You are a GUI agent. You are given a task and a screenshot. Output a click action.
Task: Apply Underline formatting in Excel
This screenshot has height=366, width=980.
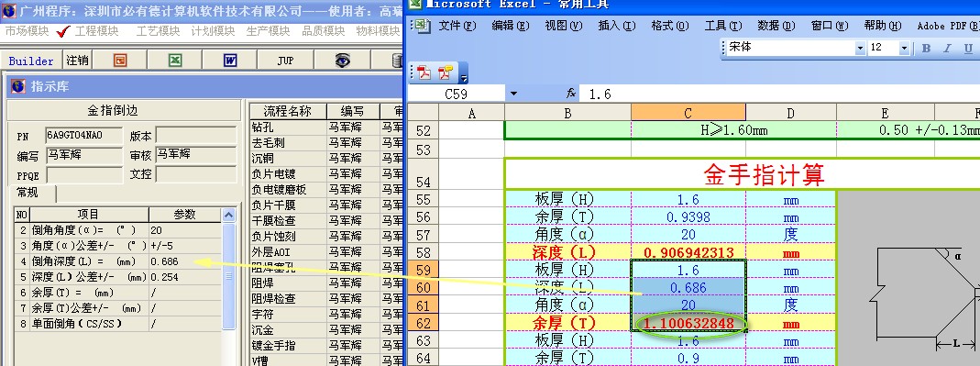click(x=967, y=49)
